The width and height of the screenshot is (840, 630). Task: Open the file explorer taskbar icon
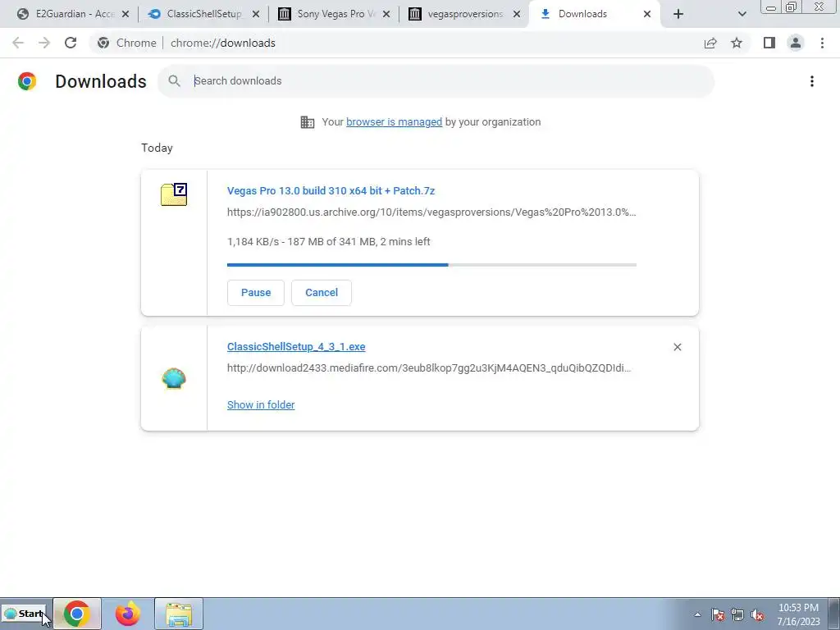click(x=178, y=614)
